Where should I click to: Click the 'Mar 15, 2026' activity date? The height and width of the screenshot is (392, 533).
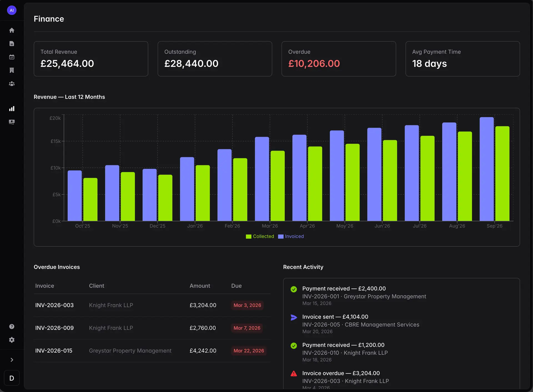point(317,304)
